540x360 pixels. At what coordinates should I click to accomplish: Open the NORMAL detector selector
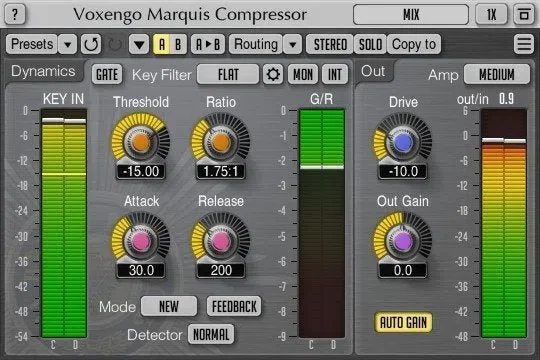(211, 334)
